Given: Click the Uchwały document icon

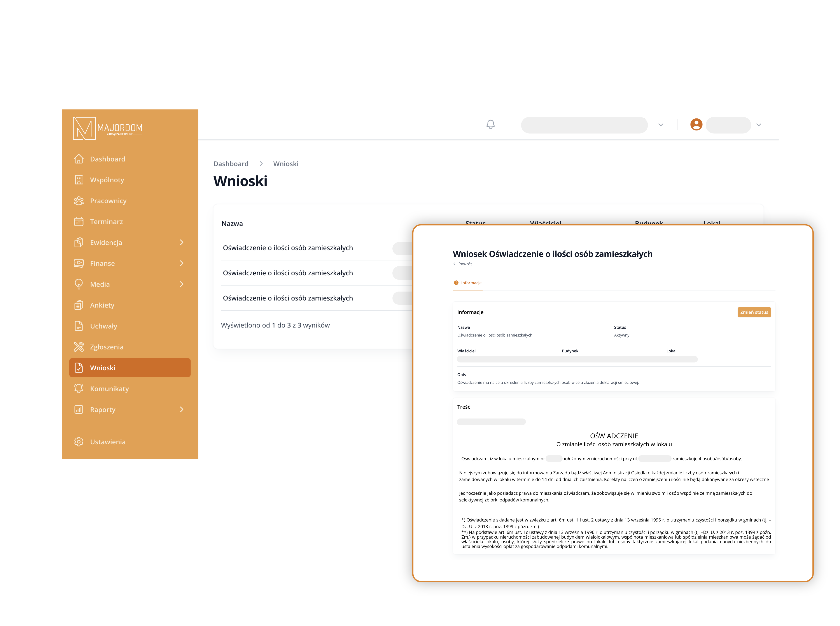Looking at the screenshot, I should pos(79,325).
